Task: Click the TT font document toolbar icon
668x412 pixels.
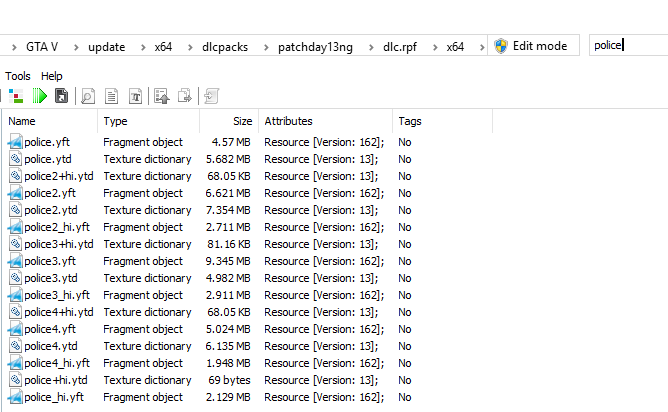Action: point(135,96)
